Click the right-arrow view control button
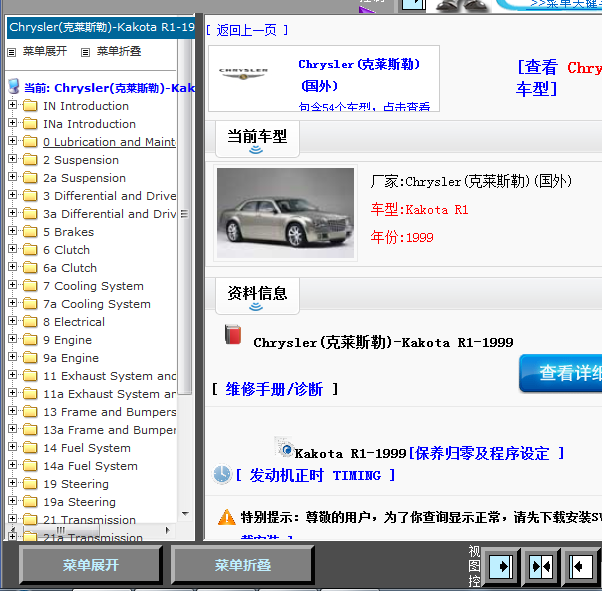 tap(501, 566)
